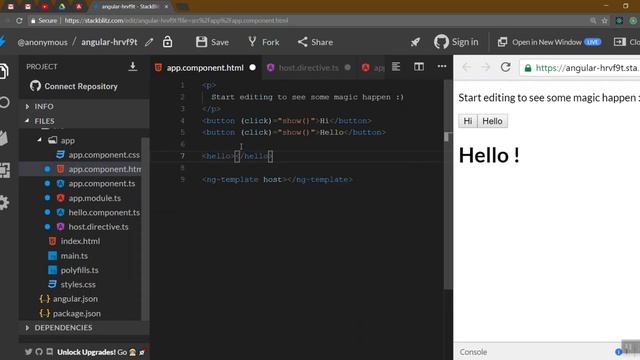Viewport: 640px width, 360px height.
Task: Click the format document icon
Action: (396, 67)
